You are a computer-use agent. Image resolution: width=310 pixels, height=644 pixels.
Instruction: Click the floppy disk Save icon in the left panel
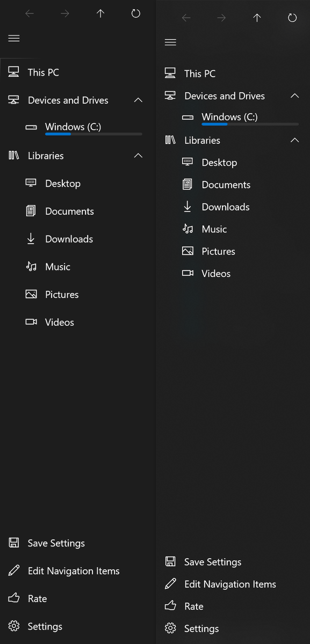[x=14, y=543]
